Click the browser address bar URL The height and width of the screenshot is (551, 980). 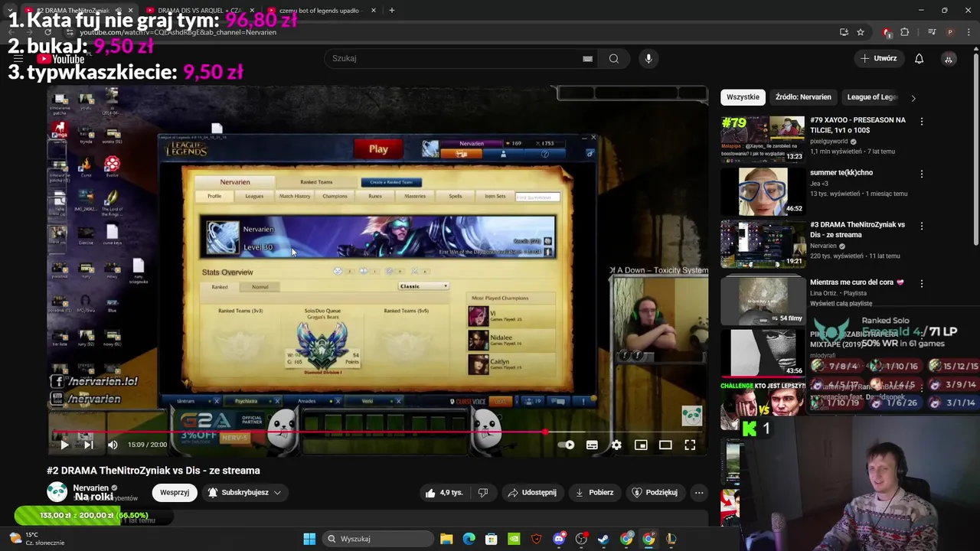coord(178,32)
